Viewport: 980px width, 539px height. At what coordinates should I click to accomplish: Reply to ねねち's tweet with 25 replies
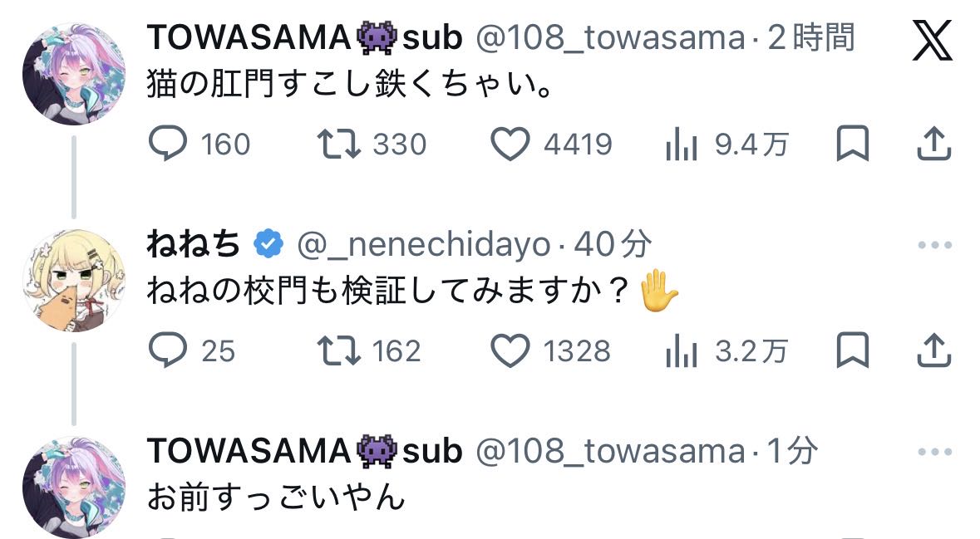pyautogui.click(x=169, y=351)
